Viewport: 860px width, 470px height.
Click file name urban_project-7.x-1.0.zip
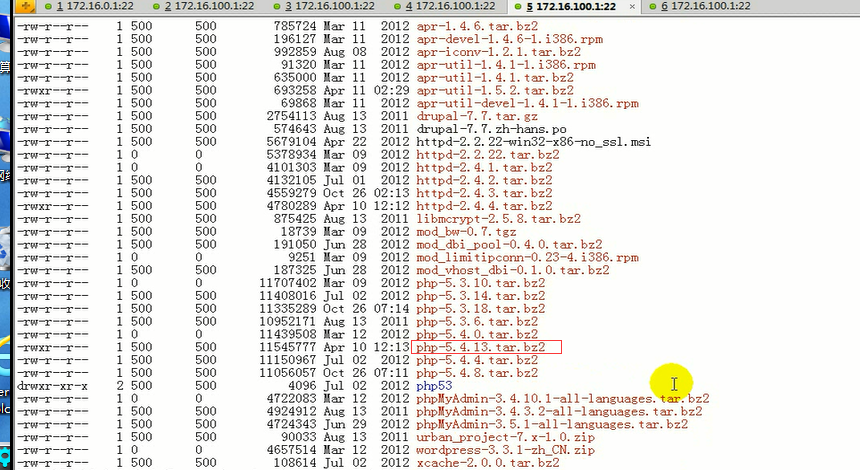click(x=506, y=437)
